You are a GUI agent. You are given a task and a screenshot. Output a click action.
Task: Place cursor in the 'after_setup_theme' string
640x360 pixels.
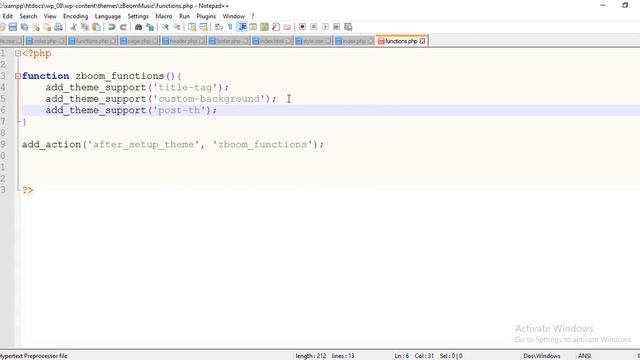[143, 144]
